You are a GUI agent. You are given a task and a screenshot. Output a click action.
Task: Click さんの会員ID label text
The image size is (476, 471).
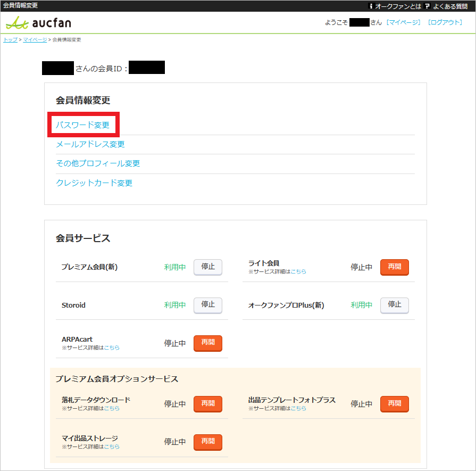(x=102, y=69)
